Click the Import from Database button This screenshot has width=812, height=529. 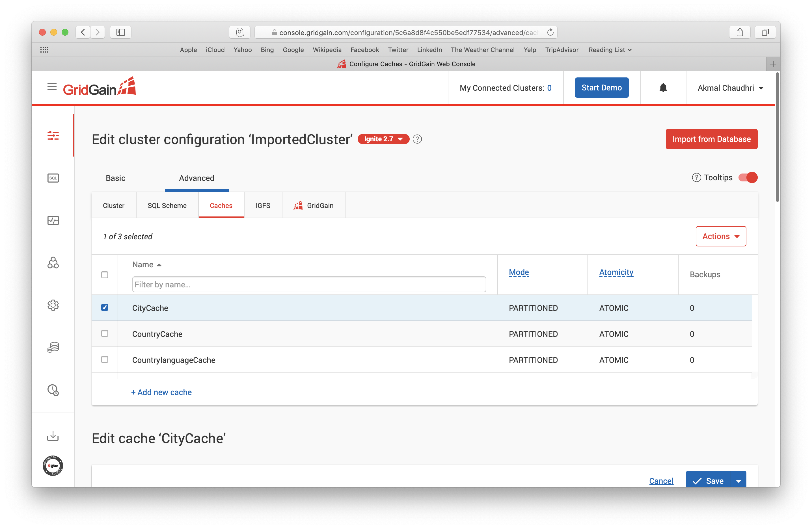coord(711,139)
